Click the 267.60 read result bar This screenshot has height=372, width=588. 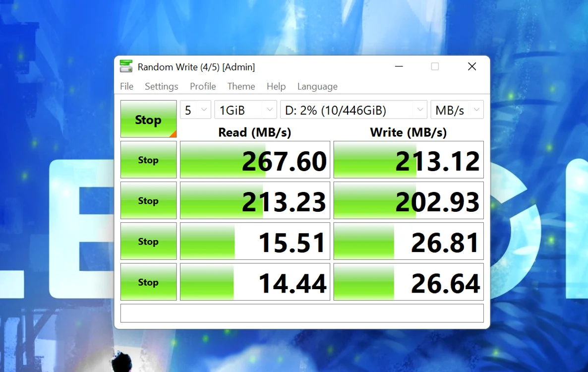[255, 160]
